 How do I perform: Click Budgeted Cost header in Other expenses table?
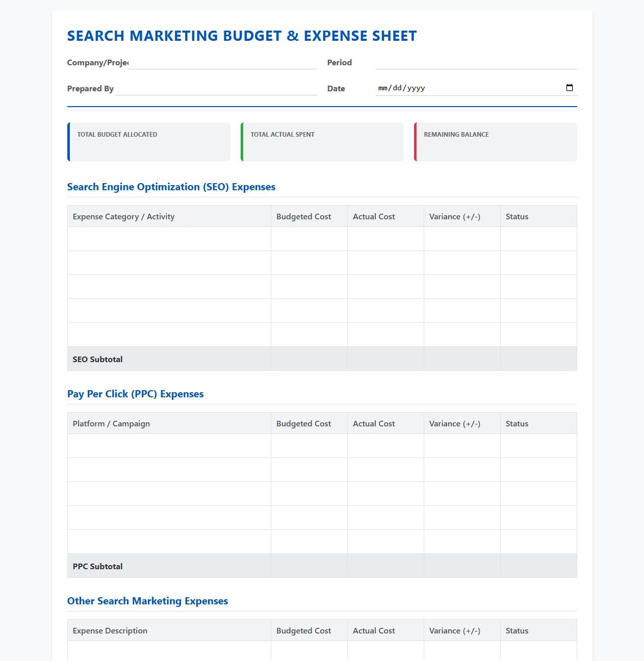click(x=310, y=630)
